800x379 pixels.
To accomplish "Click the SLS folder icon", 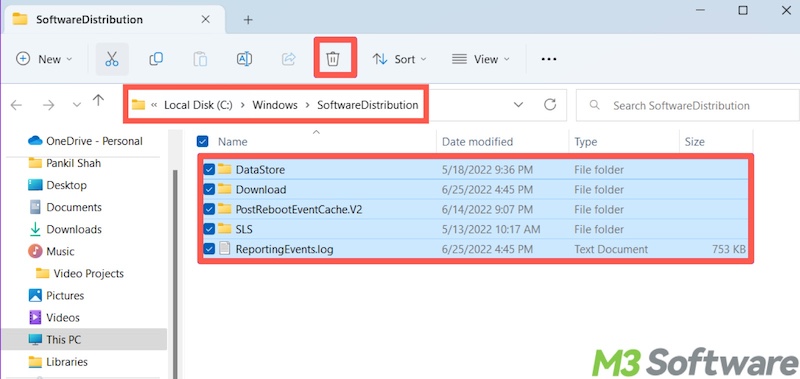I will (x=224, y=229).
